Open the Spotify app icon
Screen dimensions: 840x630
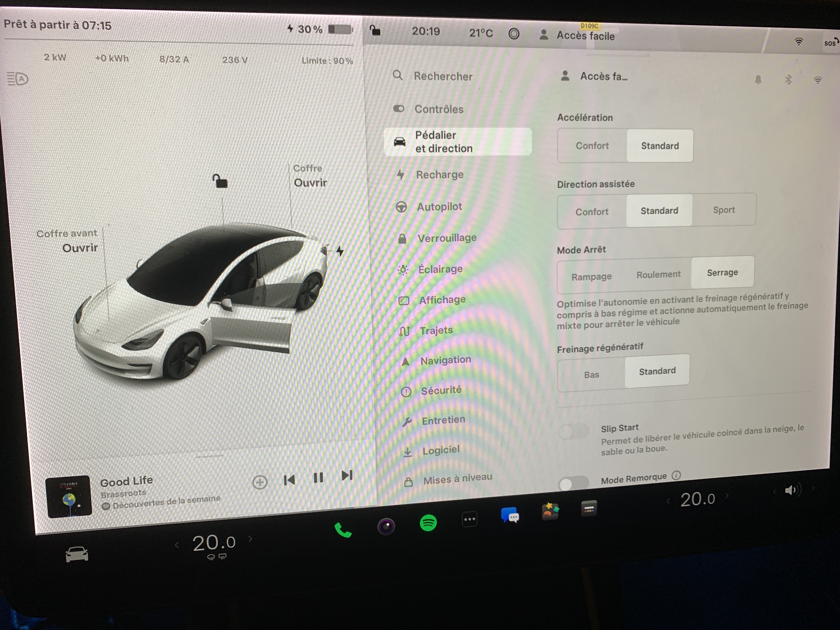click(x=428, y=523)
